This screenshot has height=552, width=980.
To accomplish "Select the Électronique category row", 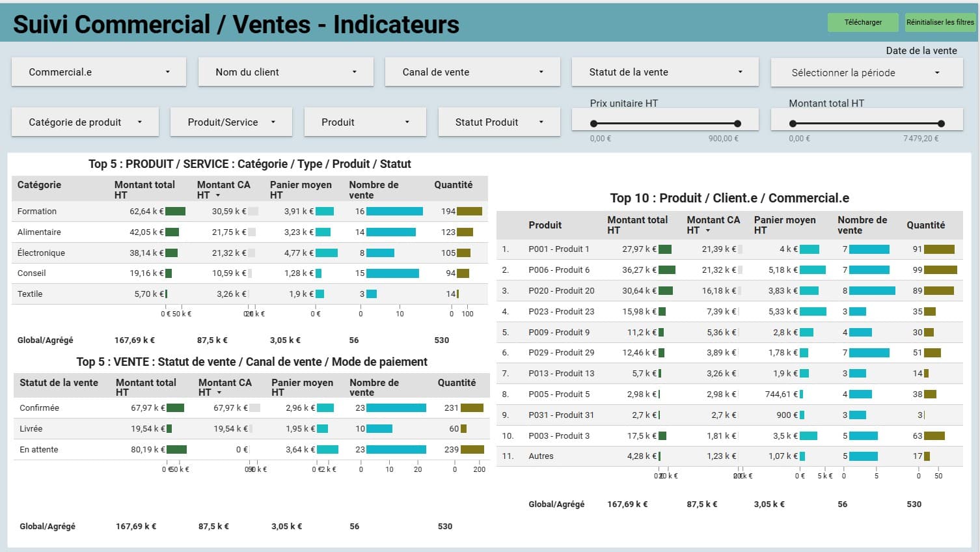I will (x=250, y=253).
